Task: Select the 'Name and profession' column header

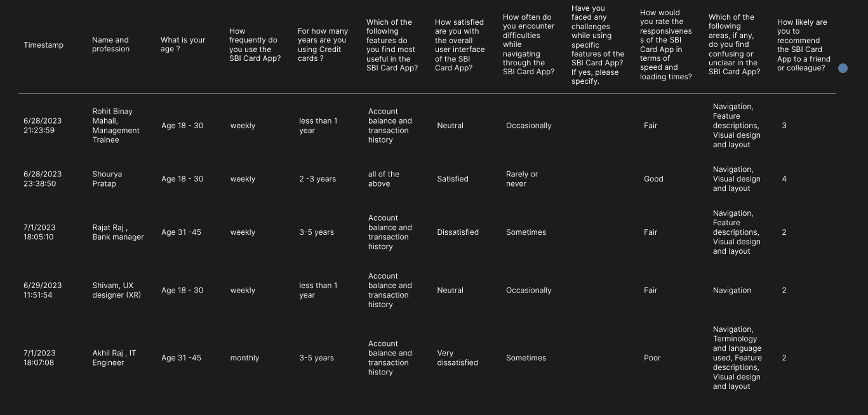Action: [110, 44]
